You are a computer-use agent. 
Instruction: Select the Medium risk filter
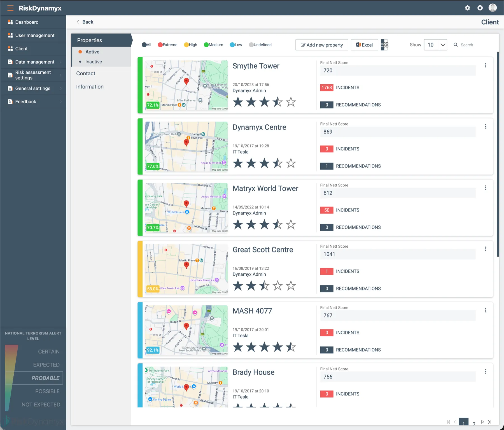[214, 45]
